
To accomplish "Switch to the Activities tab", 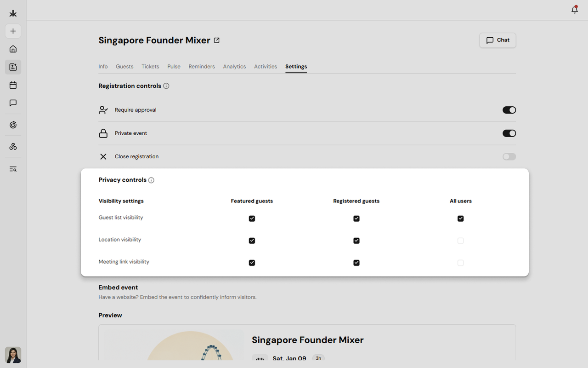I will [266, 67].
